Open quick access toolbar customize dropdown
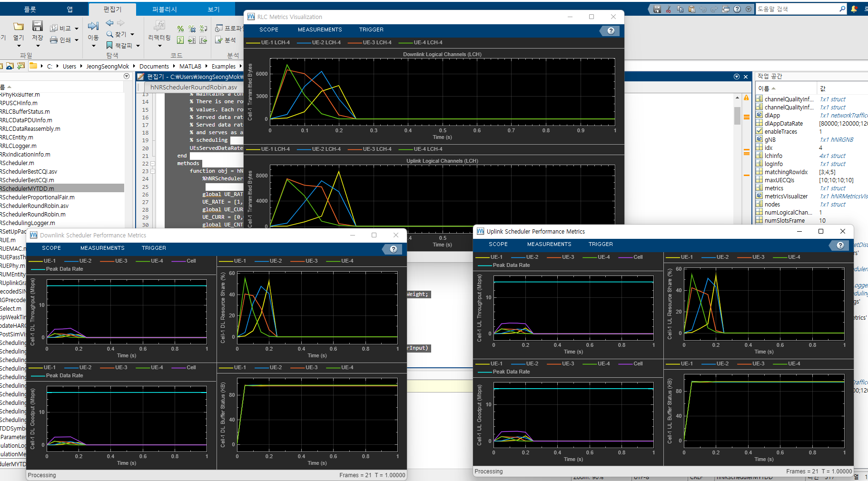The image size is (868, 481). click(x=749, y=9)
